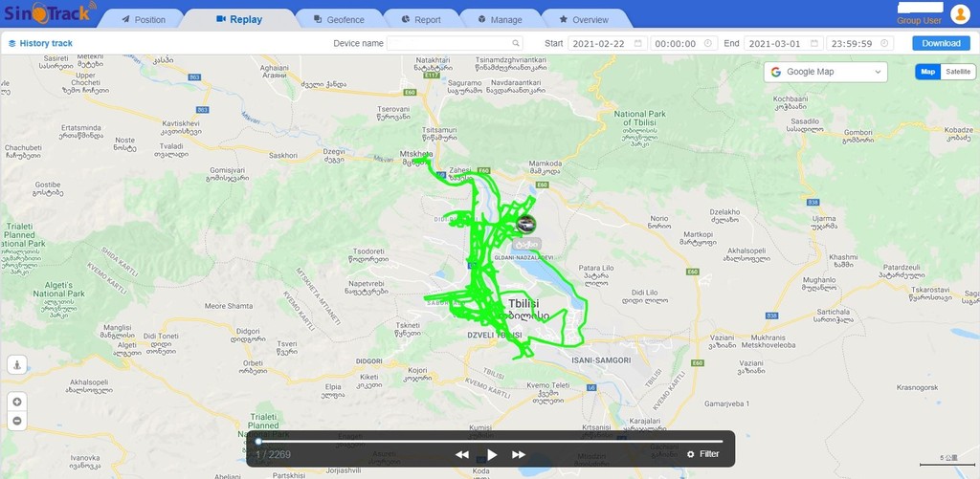Click the replay progress bar track
The width and height of the screenshot is (980, 479).
coord(491,442)
